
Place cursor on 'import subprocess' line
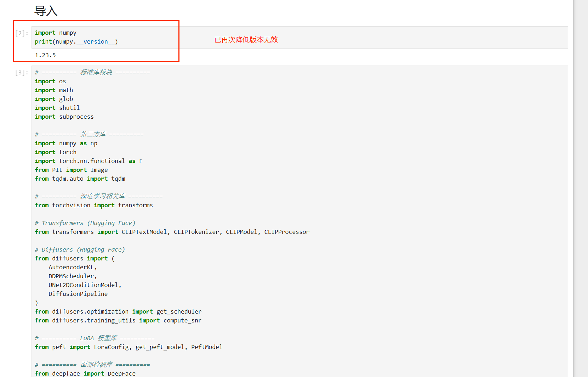click(64, 117)
